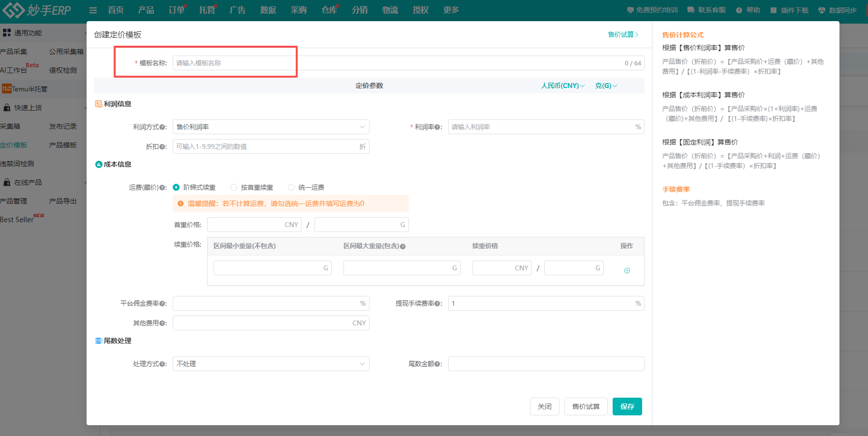Open the 人民币(CNY) currency dropdown
The image size is (868, 436).
coord(562,86)
